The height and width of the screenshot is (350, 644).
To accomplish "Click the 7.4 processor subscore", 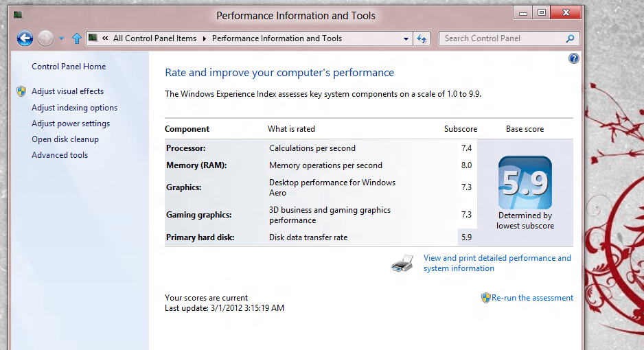I will 467,148.
